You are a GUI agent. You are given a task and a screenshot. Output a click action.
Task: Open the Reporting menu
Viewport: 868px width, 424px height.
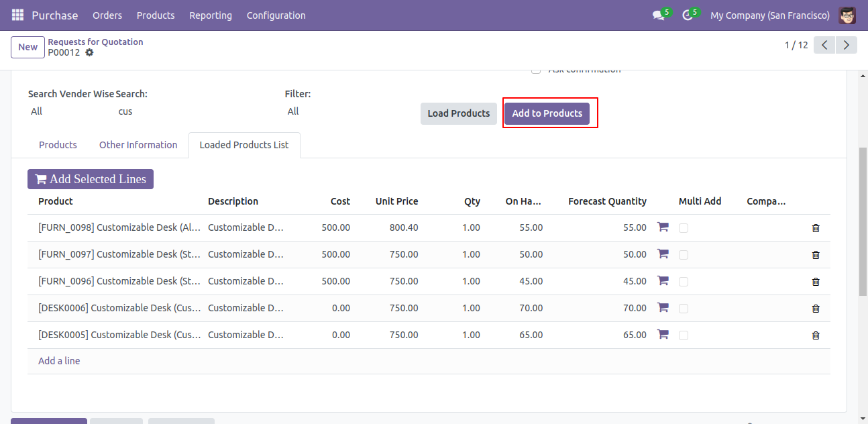211,15
